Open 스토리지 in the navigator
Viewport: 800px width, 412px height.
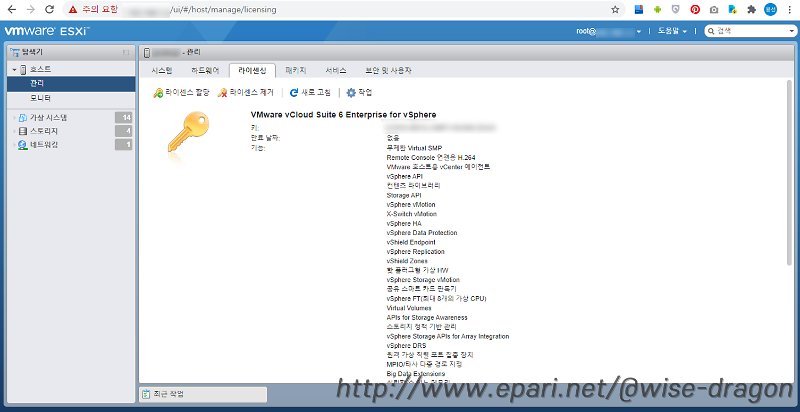click(x=44, y=132)
